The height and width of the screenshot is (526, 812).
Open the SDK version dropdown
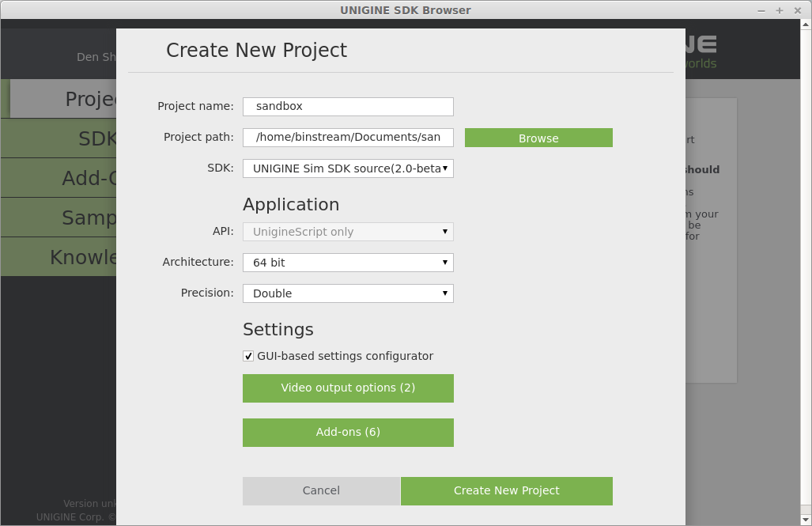coord(348,168)
